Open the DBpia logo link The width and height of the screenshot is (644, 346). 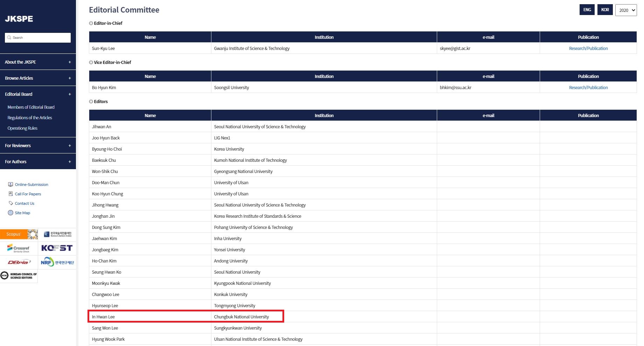19,262
